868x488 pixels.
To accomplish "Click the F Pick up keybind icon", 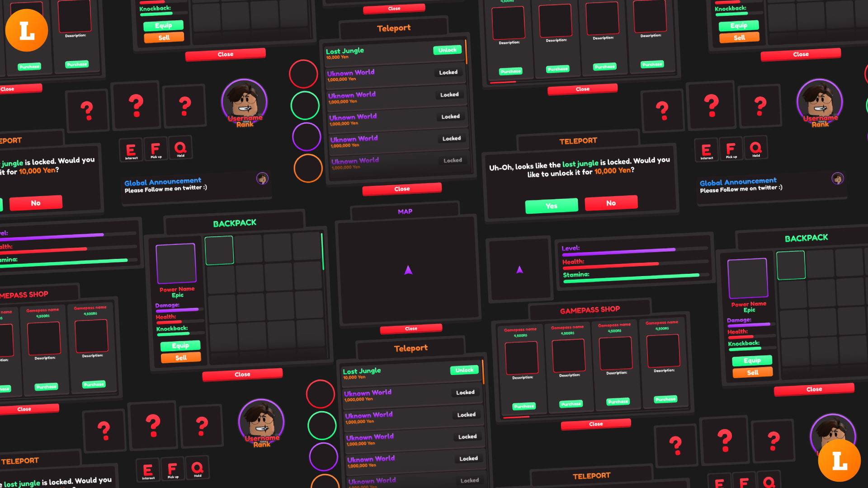I will (156, 149).
